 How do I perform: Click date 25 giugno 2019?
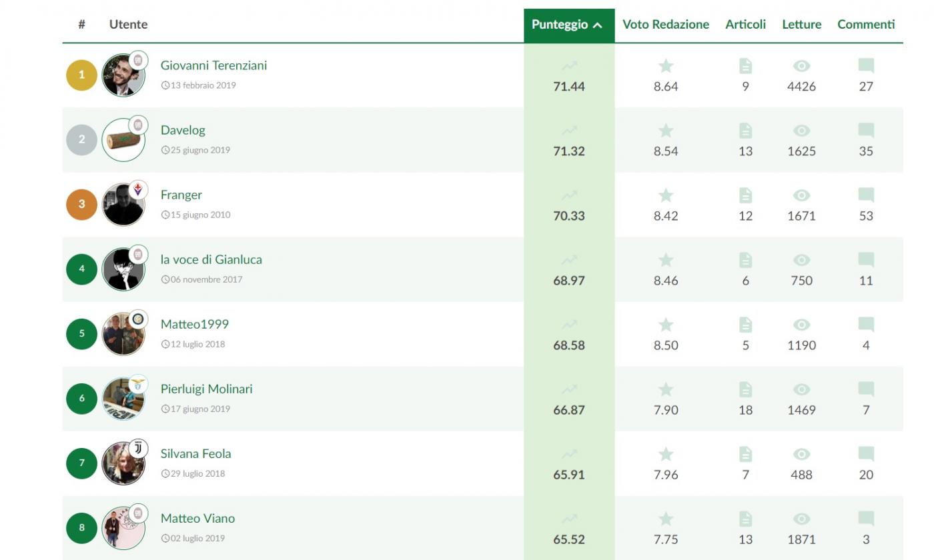pos(200,150)
